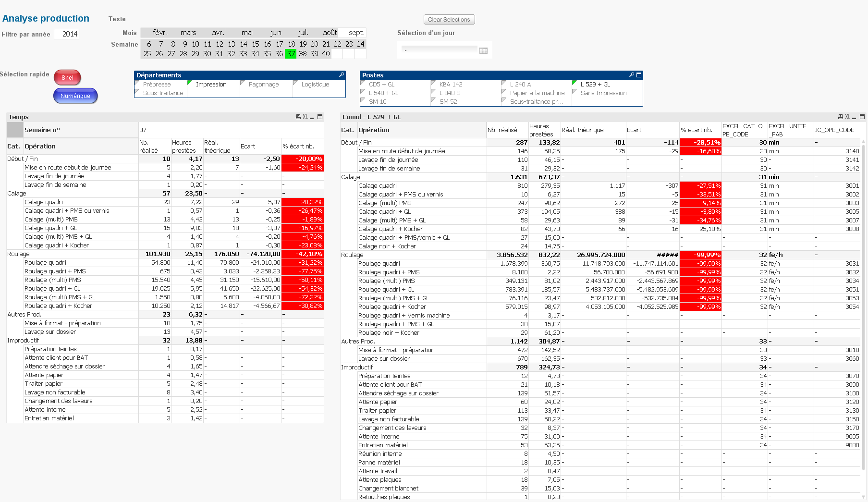
Task: Minimize the Cumul table panel
Action: click(x=855, y=117)
